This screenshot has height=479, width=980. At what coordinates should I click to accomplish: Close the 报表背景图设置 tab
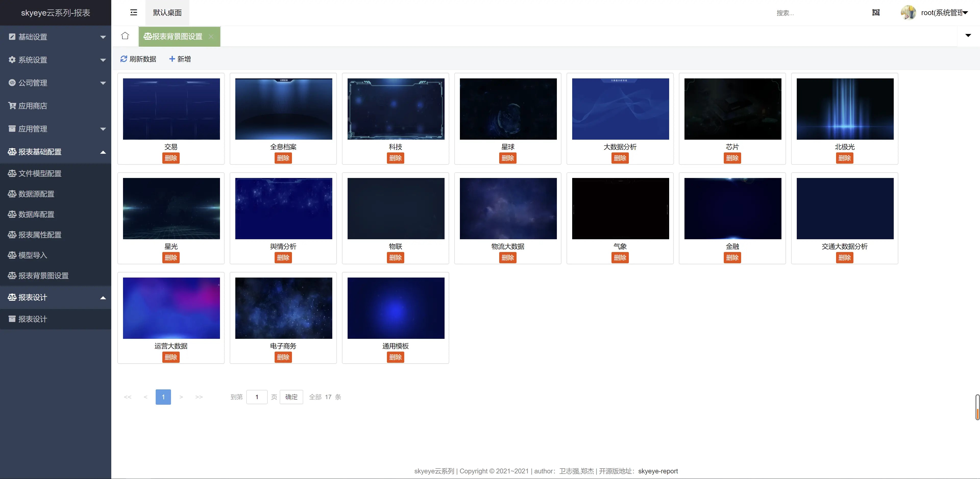click(211, 37)
